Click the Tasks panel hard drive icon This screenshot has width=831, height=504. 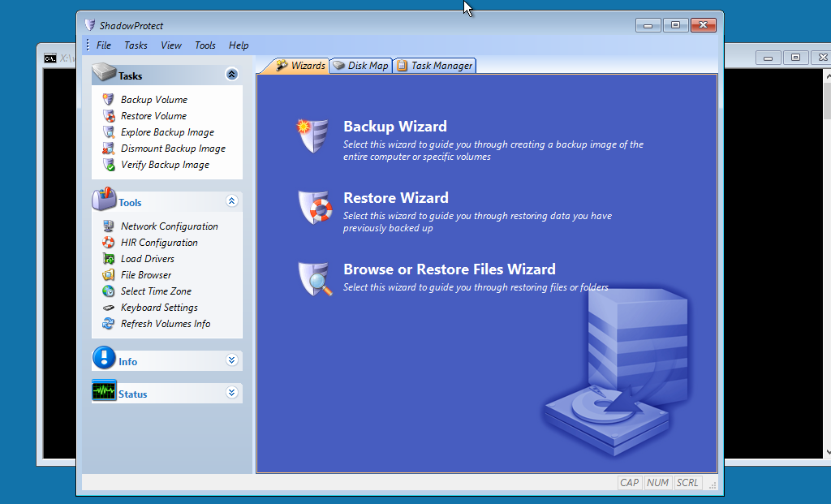104,72
